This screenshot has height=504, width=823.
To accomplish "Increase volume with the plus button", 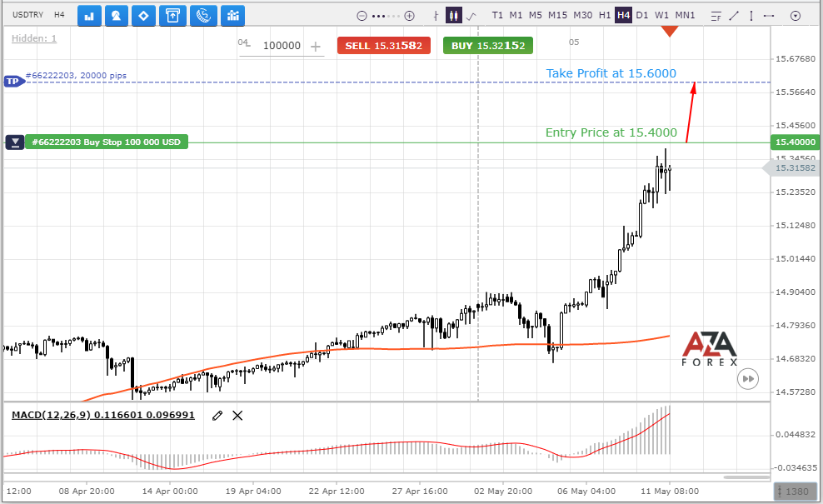I will pos(316,47).
